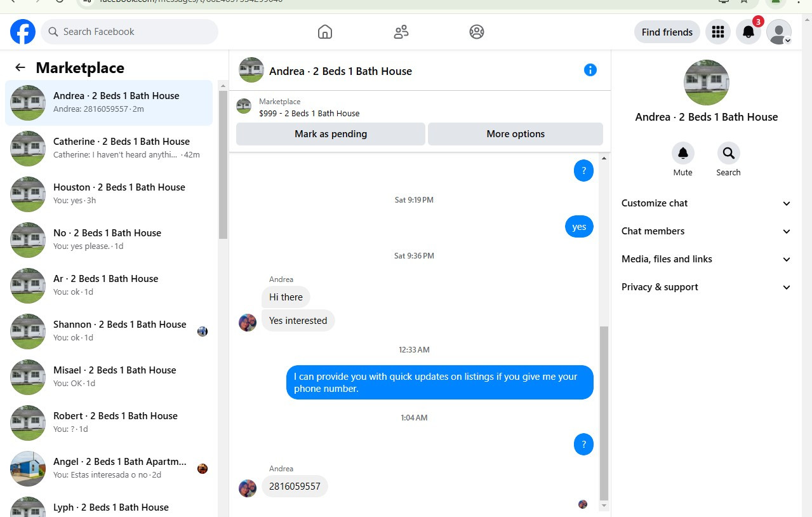
Task: Click the house avatar in conversation header
Action: click(x=251, y=70)
